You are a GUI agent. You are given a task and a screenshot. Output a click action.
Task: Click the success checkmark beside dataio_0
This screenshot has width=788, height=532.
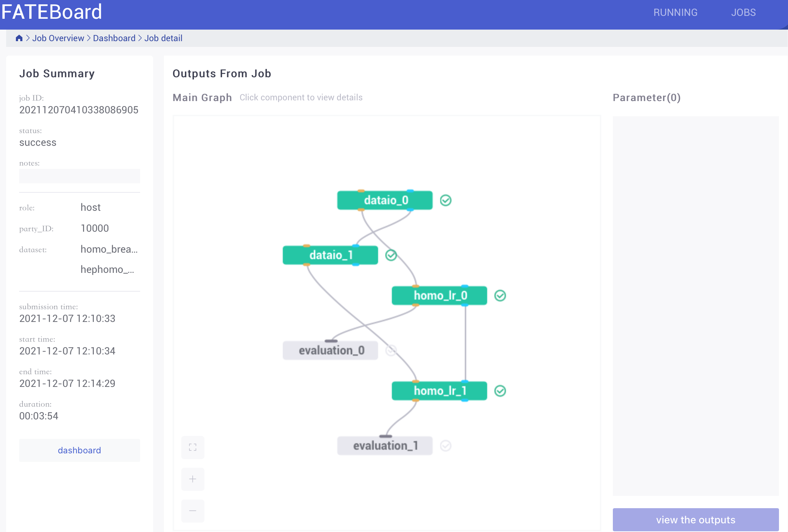446,200
